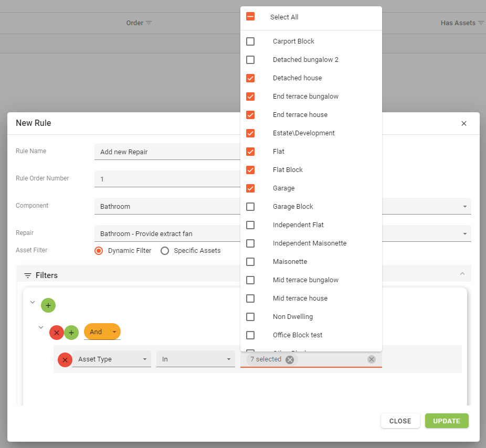Click the Order column filter icon
The height and width of the screenshot is (448, 486).
(x=149, y=23)
